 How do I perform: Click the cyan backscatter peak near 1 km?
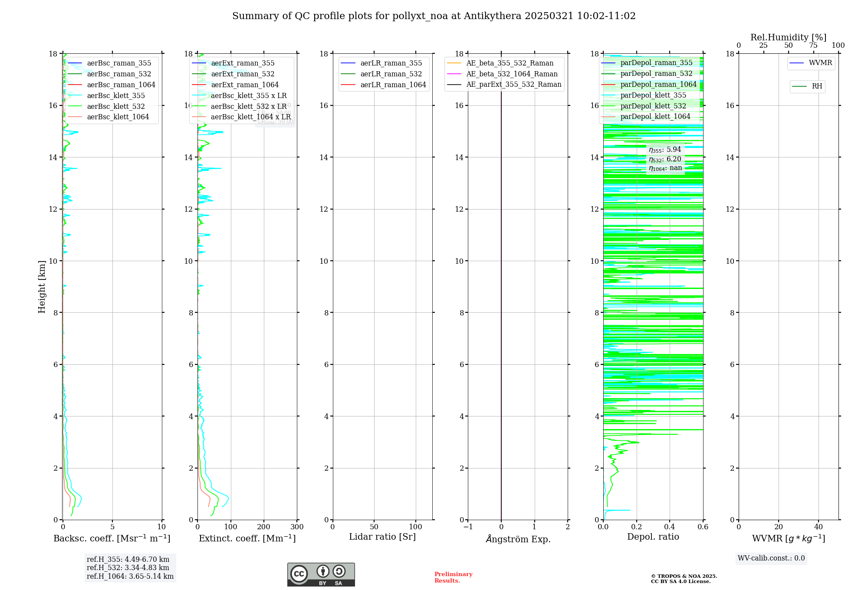pos(80,498)
